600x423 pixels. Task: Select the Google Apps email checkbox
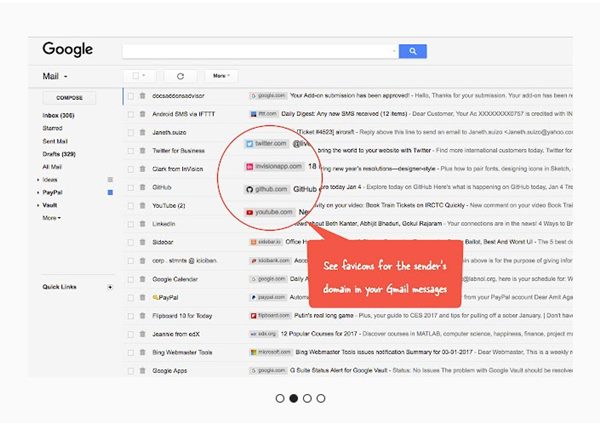130,371
